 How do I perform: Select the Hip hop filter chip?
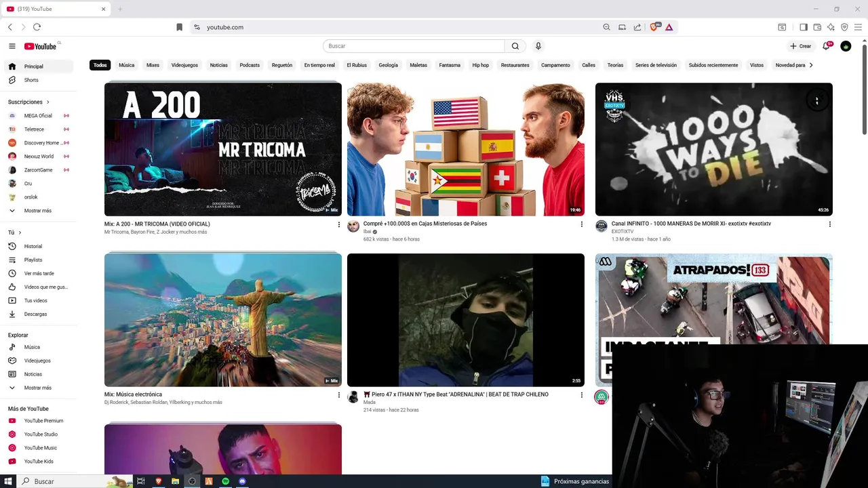coord(481,65)
